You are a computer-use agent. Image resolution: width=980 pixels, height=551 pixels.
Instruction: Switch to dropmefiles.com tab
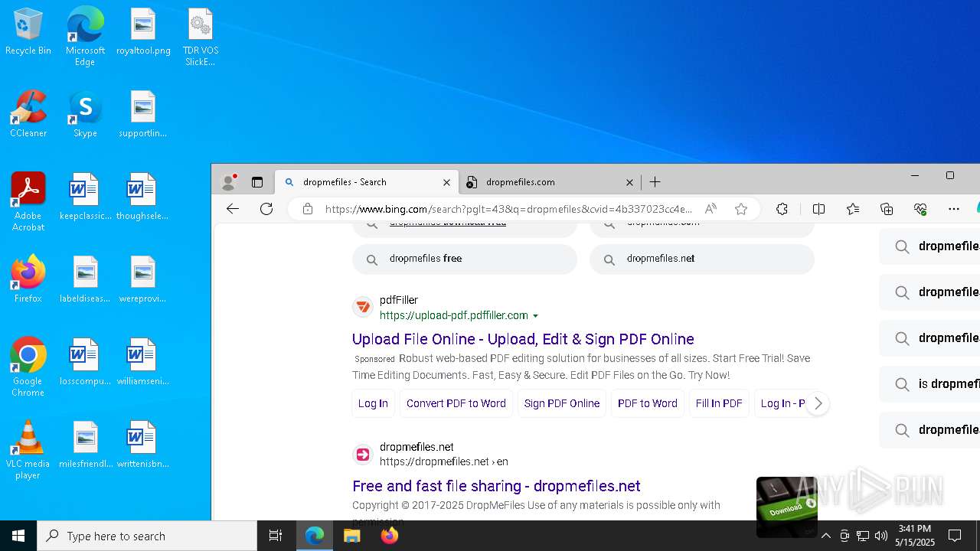click(x=550, y=182)
